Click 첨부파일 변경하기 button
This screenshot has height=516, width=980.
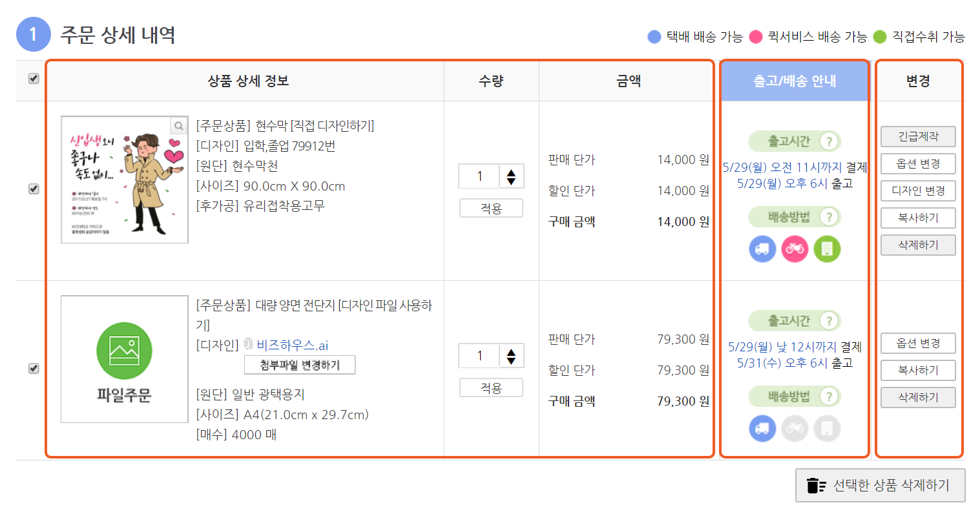click(x=300, y=366)
